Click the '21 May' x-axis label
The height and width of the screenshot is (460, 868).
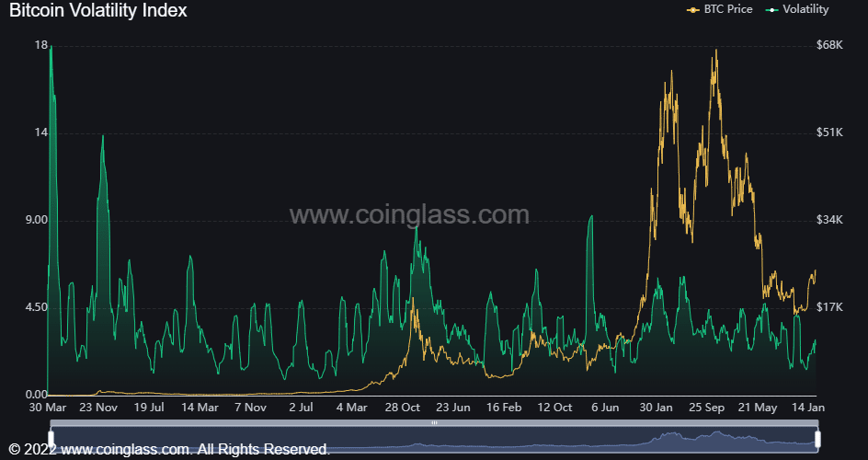[759, 408]
